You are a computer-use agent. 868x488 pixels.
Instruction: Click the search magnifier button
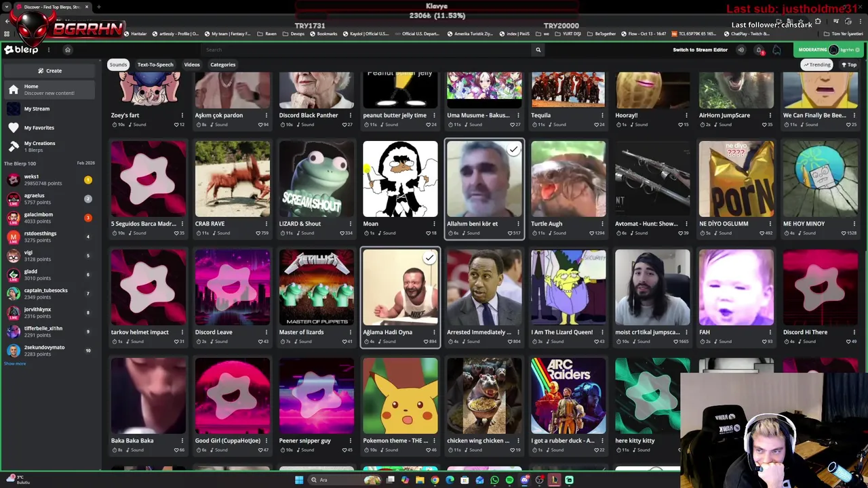click(x=538, y=49)
